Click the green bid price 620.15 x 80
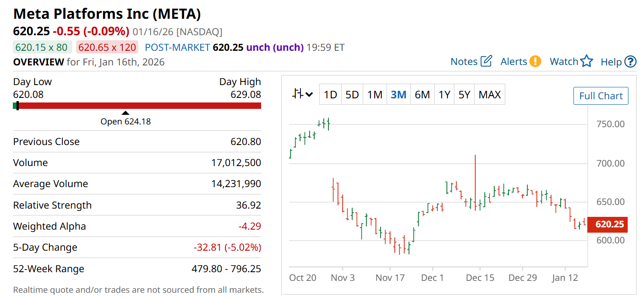The width and height of the screenshot is (644, 301). click(x=41, y=47)
